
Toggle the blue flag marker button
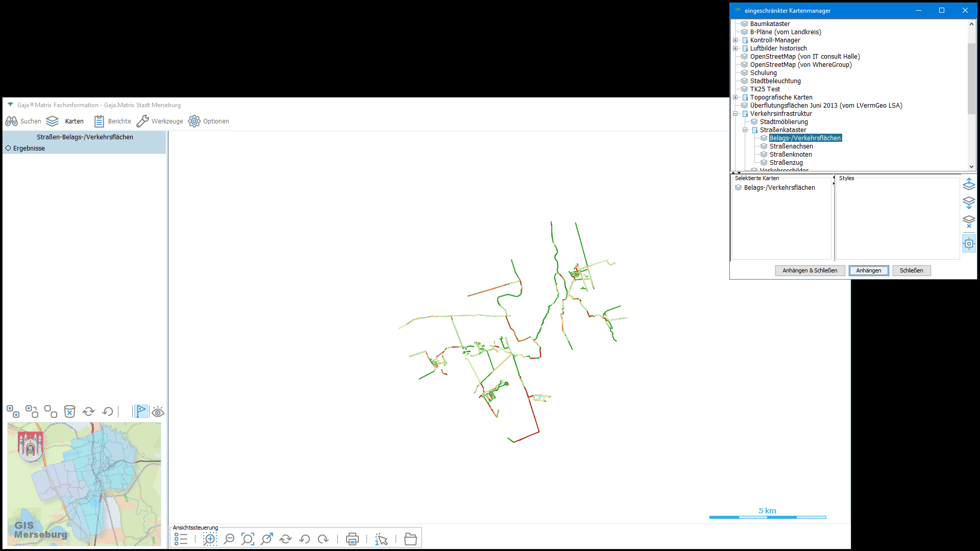[x=141, y=411]
